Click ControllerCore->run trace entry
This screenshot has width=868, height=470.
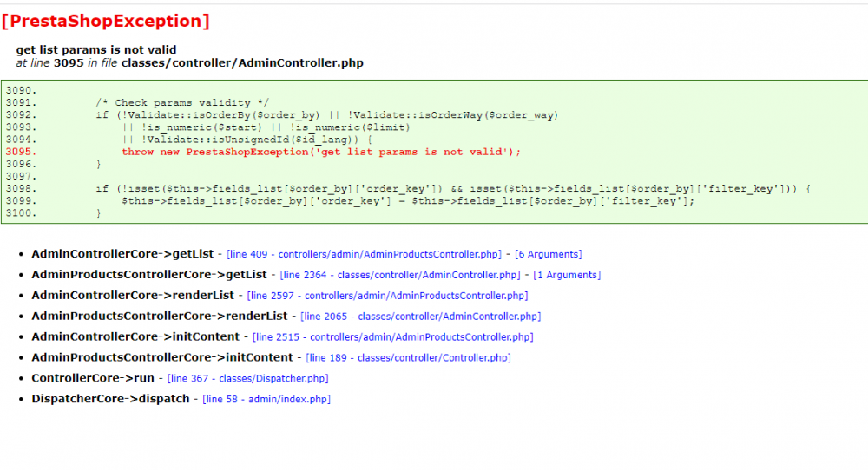[x=93, y=378]
